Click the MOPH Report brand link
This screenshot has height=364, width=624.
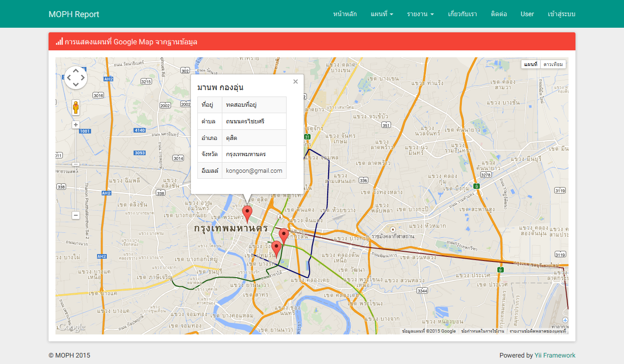[74, 14]
